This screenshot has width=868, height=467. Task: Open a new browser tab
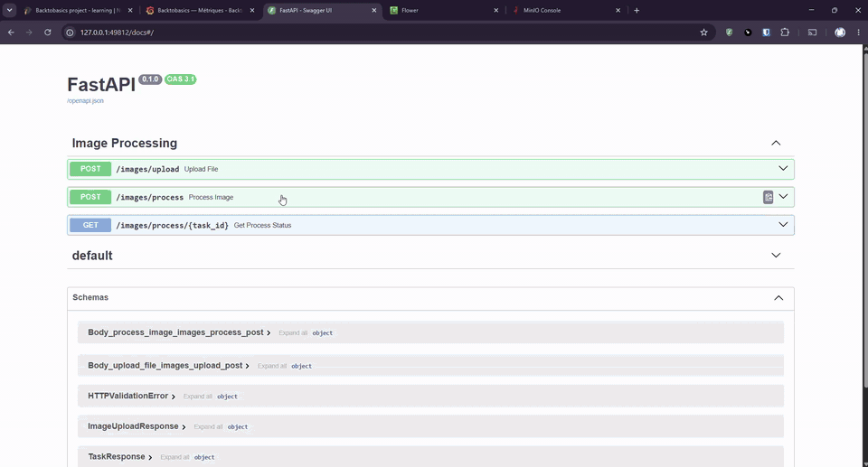(637, 10)
